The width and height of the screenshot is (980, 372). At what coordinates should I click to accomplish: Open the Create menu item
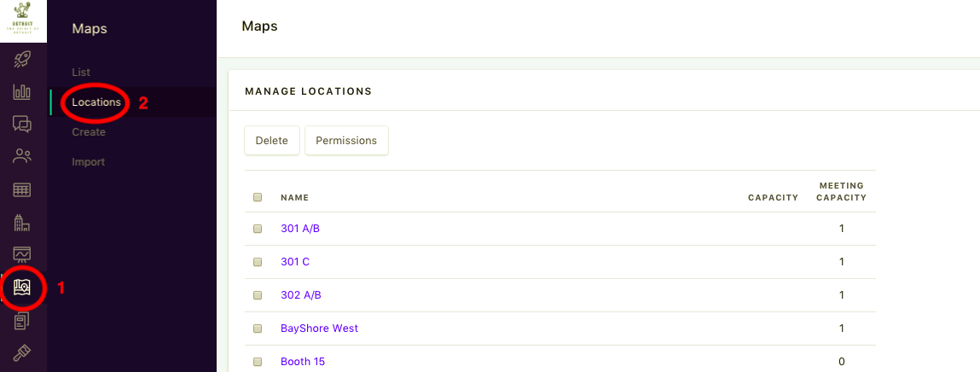click(x=89, y=132)
